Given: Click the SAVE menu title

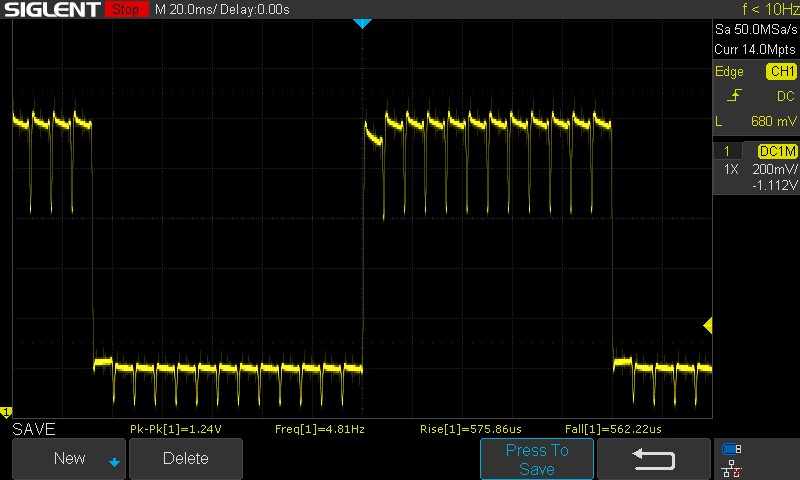Looking at the screenshot, I should tap(33, 429).
